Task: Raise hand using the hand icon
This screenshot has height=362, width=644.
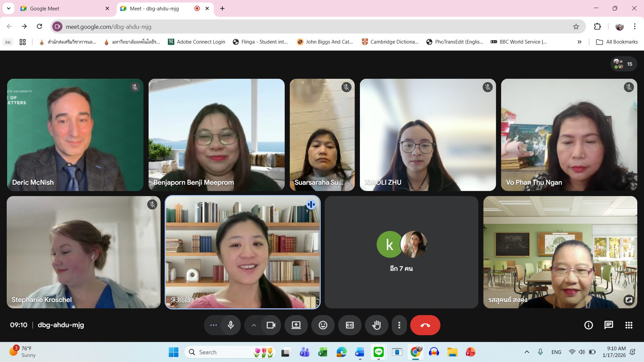Action: click(377, 325)
